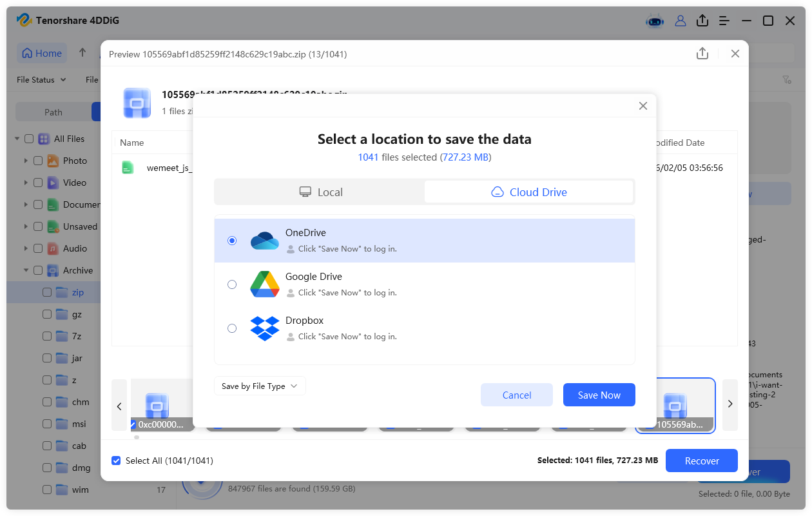
Task: Go to the previous thumbnail with left arrow
Action: click(x=119, y=405)
